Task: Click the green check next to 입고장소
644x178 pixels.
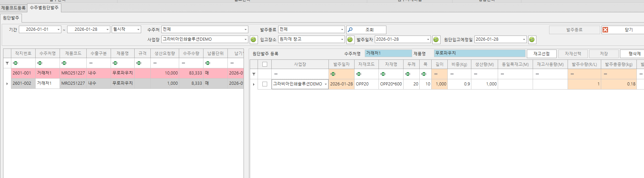Action: click(350, 40)
